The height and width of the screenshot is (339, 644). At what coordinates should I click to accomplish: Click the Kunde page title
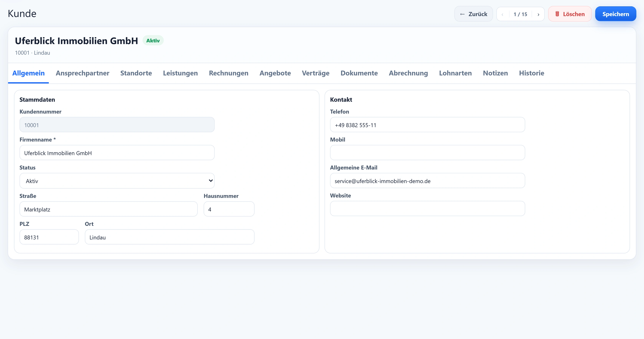tap(22, 14)
